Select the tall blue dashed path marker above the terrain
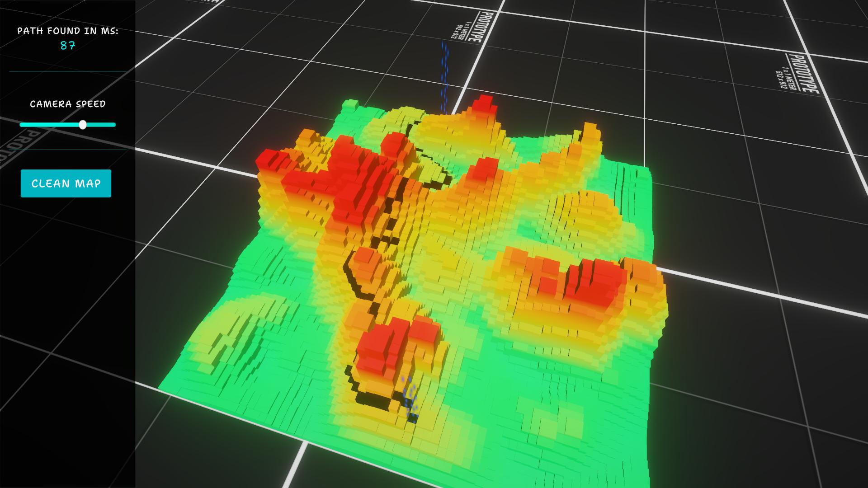This screenshot has width=868, height=488. coord(445,77)
